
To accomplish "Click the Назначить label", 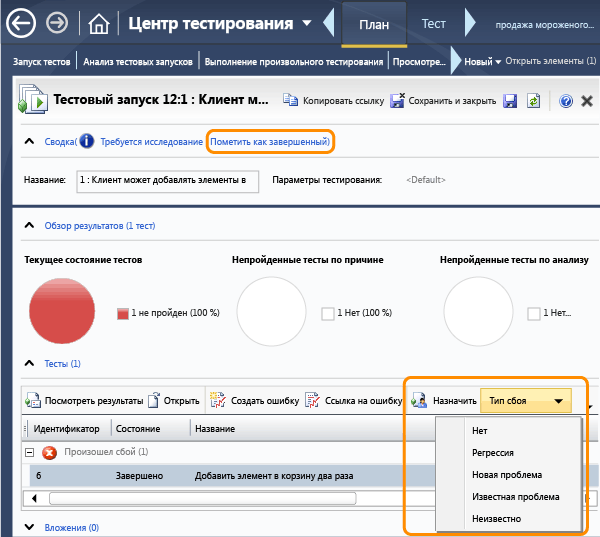I will pos(455,401).
